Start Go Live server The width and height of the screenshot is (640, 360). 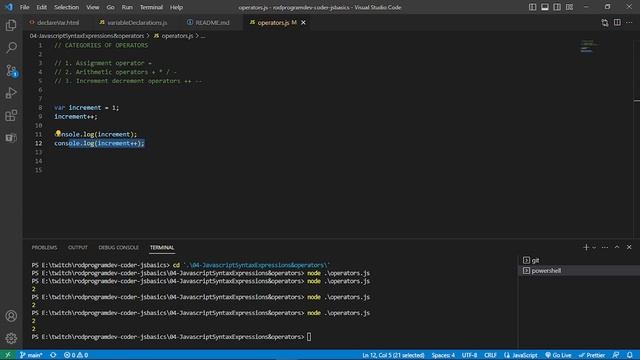(x=558, y=355)
